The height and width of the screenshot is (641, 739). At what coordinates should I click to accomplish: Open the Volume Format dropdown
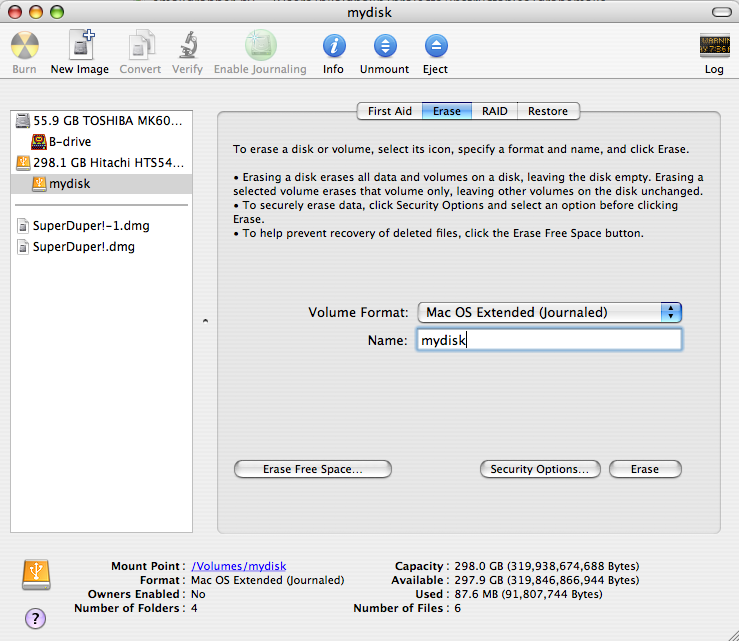(550, 312)
